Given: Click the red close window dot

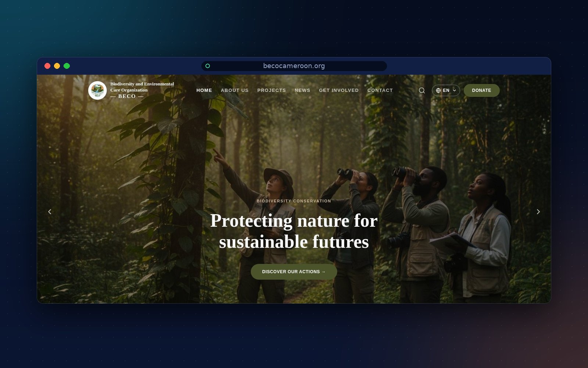Looking at the screenshot, I should click(x=47, y=66).
